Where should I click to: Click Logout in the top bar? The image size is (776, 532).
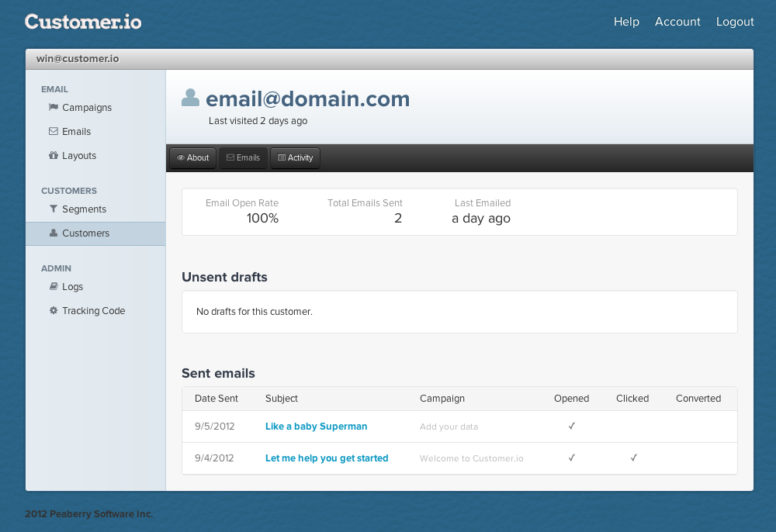click(734, 22)
